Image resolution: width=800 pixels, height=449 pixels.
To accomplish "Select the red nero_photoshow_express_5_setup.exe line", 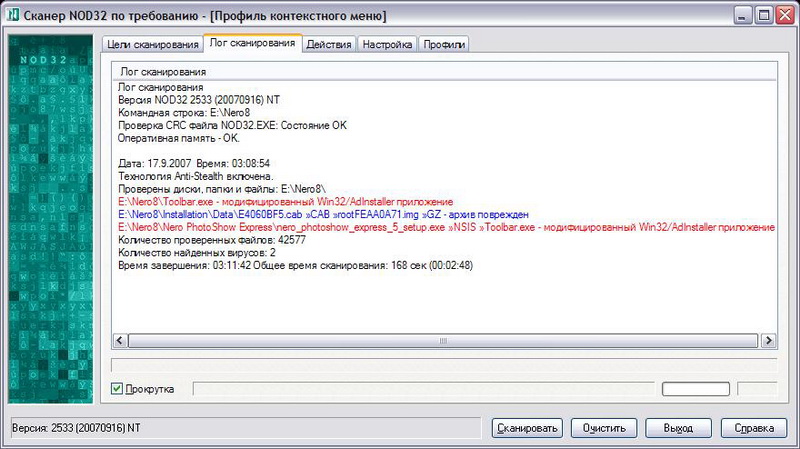I will tap(446, 228).
